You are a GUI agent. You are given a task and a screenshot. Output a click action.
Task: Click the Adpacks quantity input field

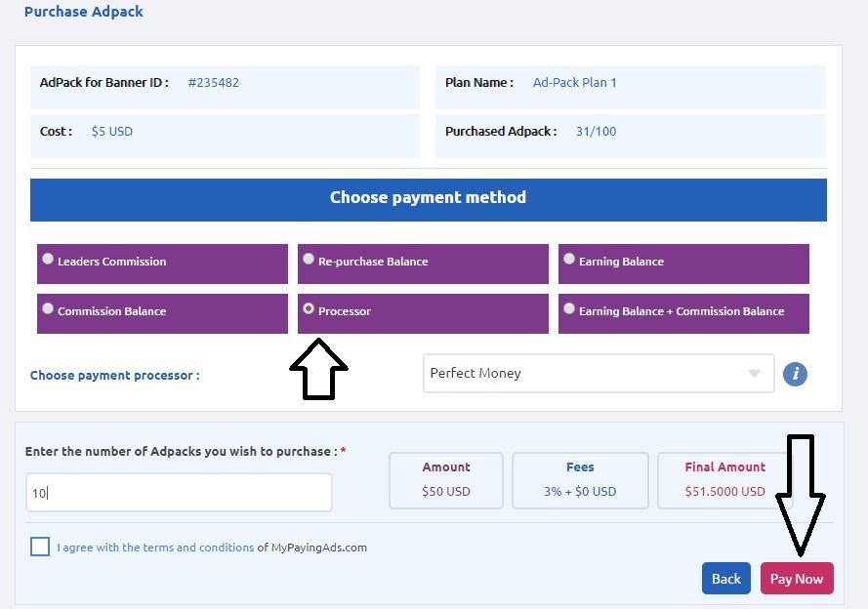click(x=179, y=493)
